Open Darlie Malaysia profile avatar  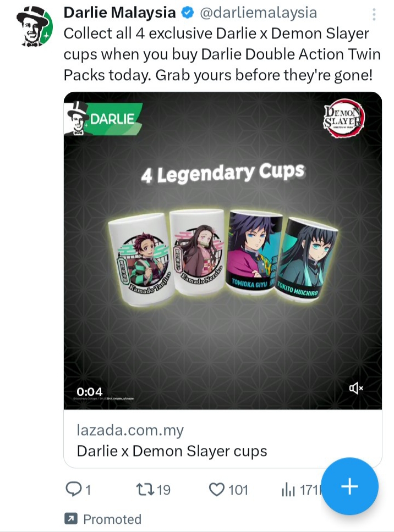34,26
